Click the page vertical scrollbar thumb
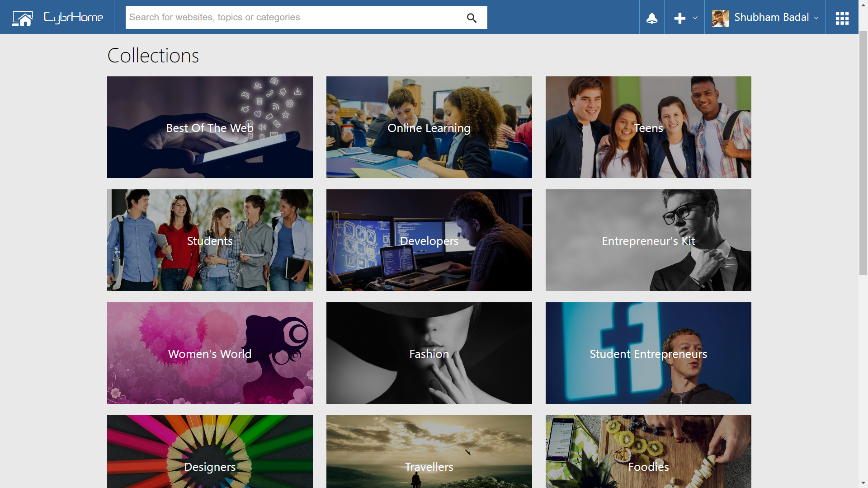This screenshot has width=868, height=488. coord(863,153)
